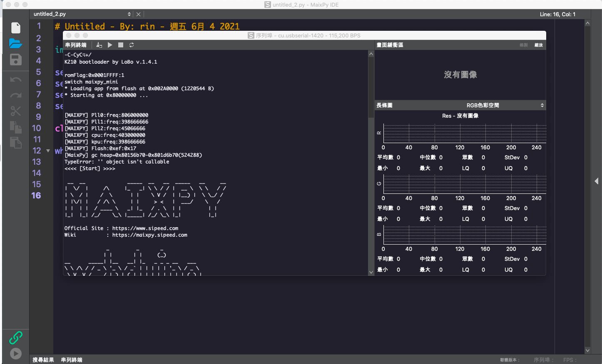Switch to the 搜尋結果 tab

[x=43, y=360]
